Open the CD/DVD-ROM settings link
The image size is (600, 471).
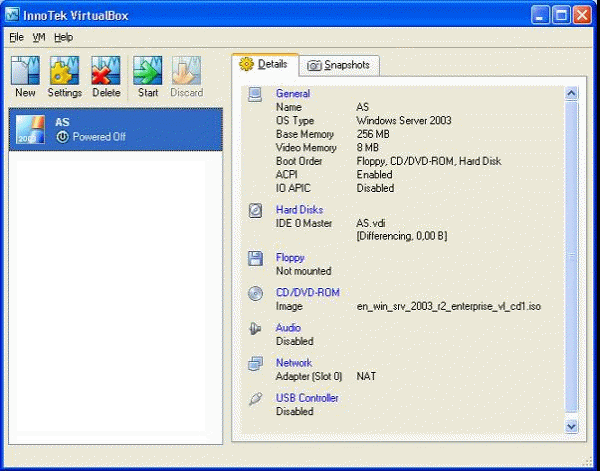coord(308,293)
